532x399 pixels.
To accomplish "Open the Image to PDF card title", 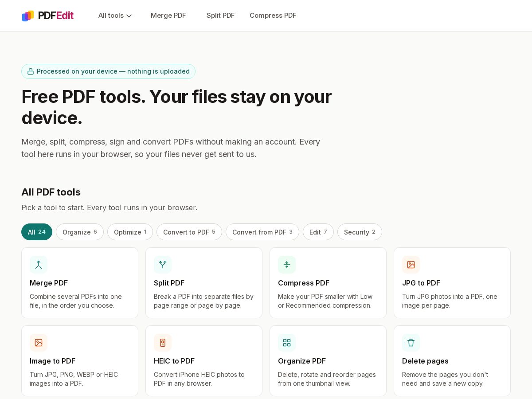I will pos(52,361).
